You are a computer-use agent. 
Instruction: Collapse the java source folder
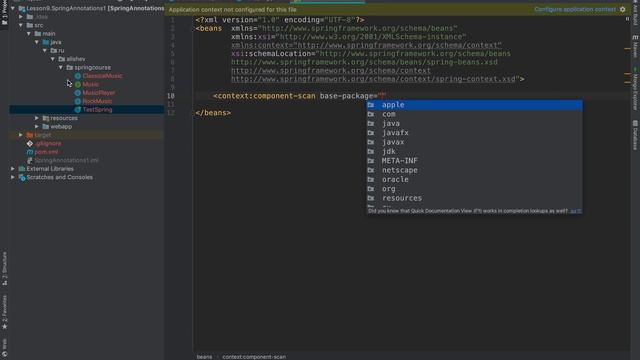click(37, 42)
